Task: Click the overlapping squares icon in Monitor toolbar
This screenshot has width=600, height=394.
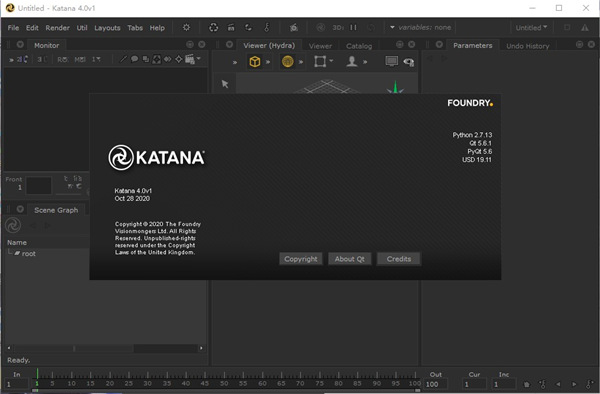Action: click(145, 59)
